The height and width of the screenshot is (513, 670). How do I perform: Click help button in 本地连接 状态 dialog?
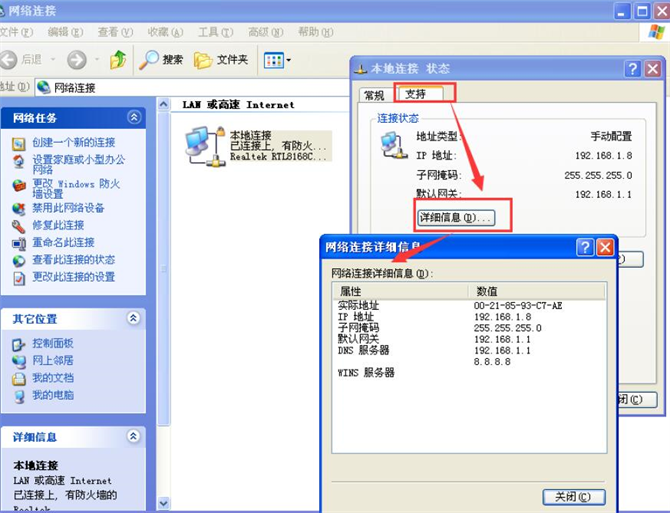[632, 68]
